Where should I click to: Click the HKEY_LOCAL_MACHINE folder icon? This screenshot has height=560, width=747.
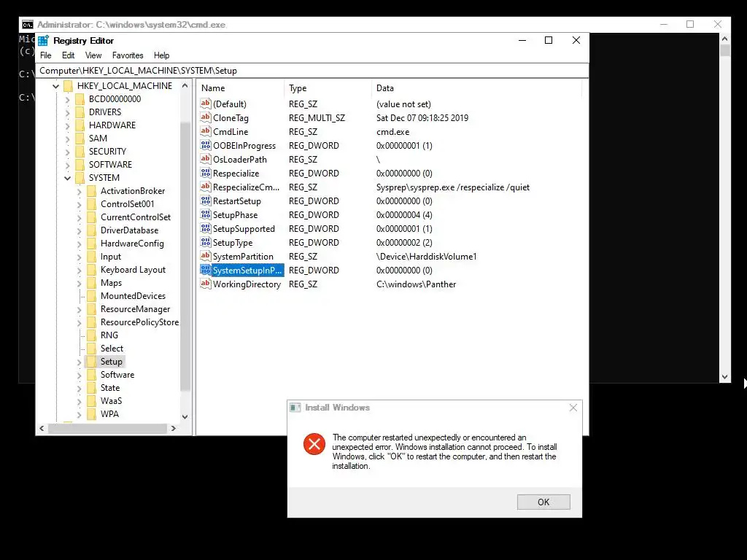click(x=68, y=86)
